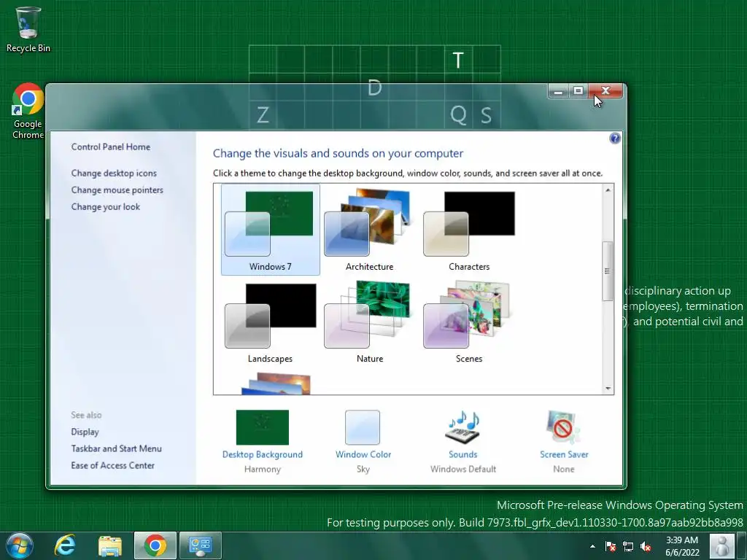The width and height of the screenshot is (747, 560).
Task: Click the theme list scrollbar thumb
Action: tap(608, 271)
